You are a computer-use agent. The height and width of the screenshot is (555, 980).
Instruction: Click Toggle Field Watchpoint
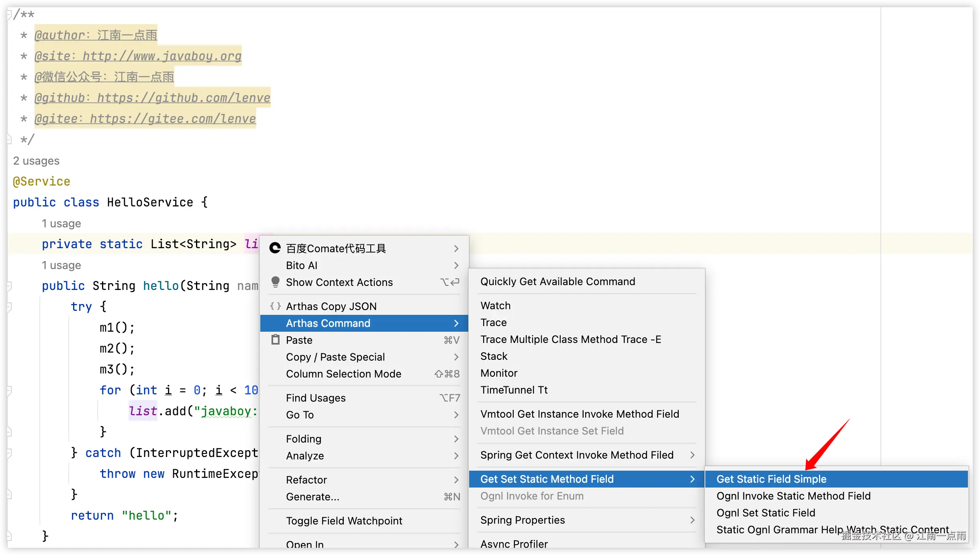point(344,521)
